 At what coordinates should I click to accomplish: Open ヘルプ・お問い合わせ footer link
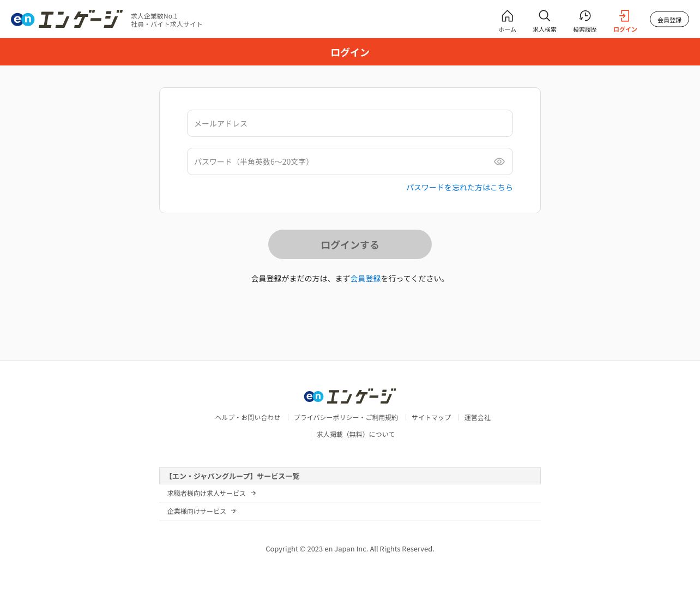[248, 417]
